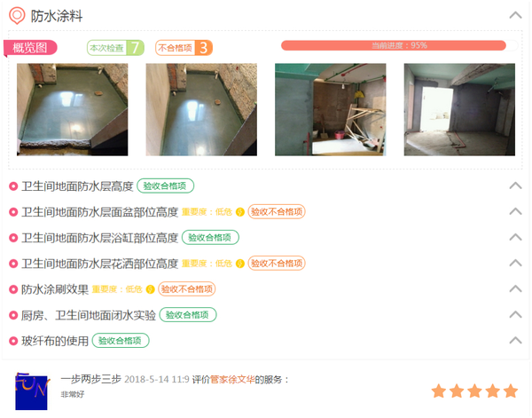Open the 管家徐文华 link in review
The width and height of the screenshot is (532, 418).
(232, 379)
